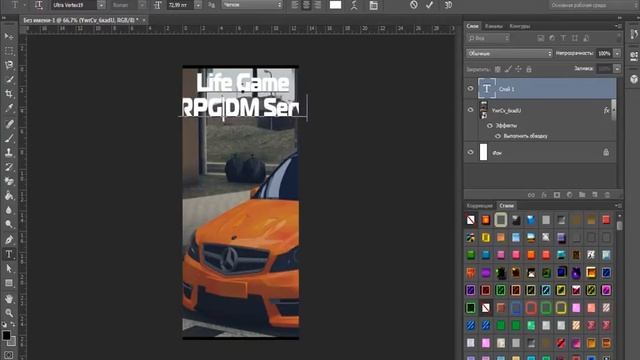This screenshot has width=640, height=360.
Task: Select the Horizontal Type tool
Action: pyautogui.click(x=9, y=254)
